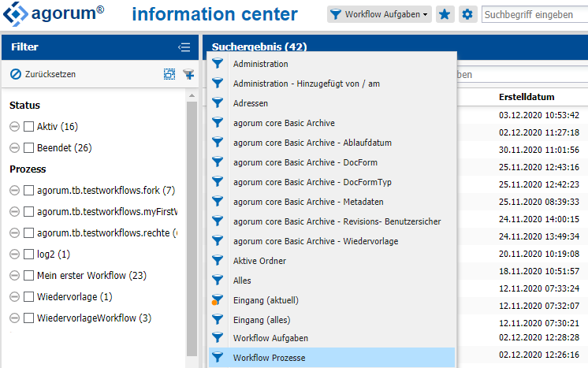Click minus circle next to WiedervorlageWorkflow (3)
Viewport: 588px width, 368px height.
click(x=15, y=318)
